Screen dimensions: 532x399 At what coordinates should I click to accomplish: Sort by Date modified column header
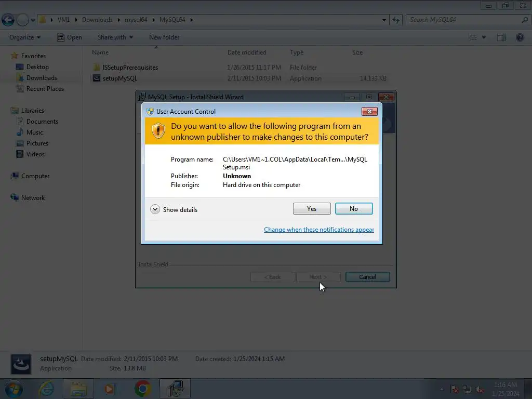pyautogui.click(x=247, y=52)
